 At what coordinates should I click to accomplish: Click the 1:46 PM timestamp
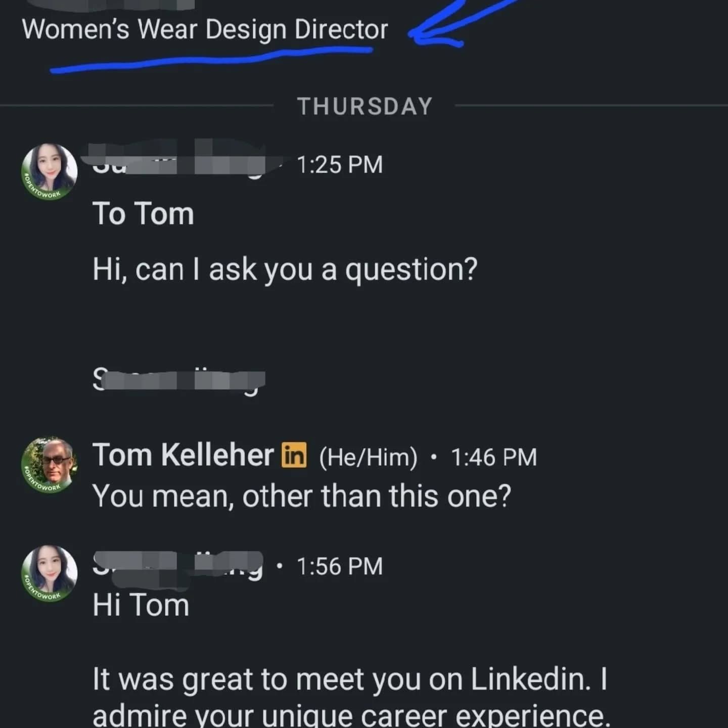pyautogui.click(x=493, y=457)
